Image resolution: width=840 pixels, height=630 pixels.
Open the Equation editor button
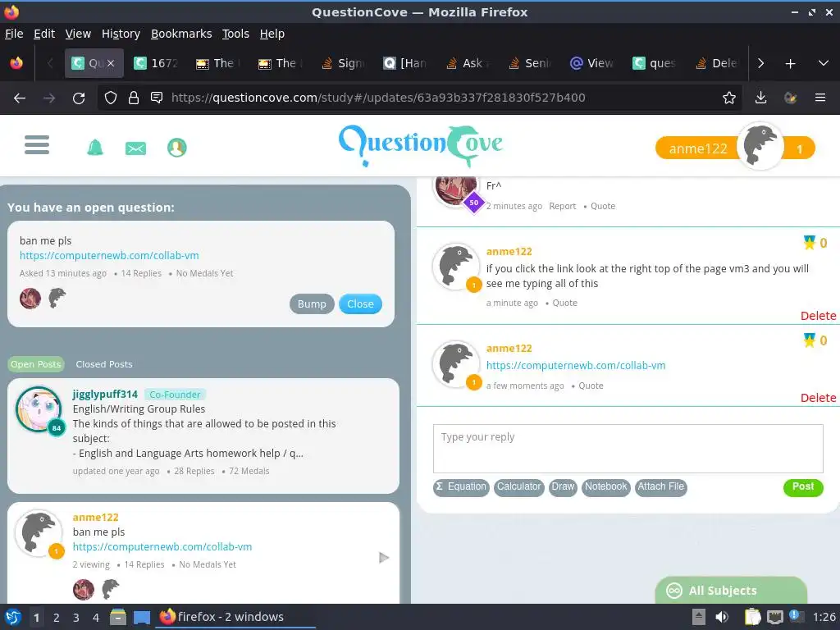(x=461, y=487)
